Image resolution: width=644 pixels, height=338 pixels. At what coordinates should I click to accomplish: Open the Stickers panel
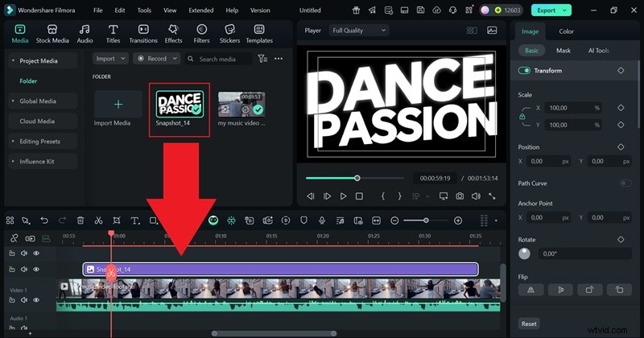click(229, 34)
